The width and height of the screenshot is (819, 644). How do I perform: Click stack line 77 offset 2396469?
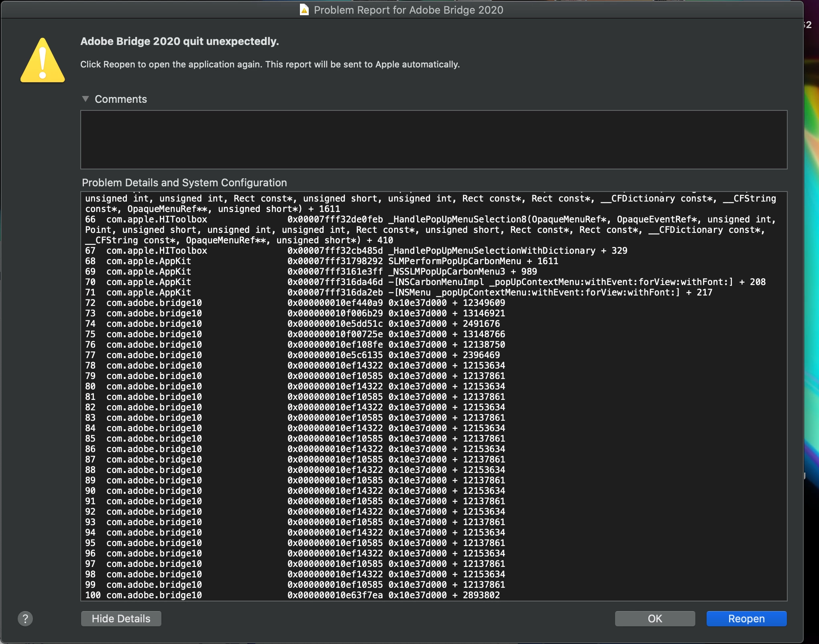[481, 355]
